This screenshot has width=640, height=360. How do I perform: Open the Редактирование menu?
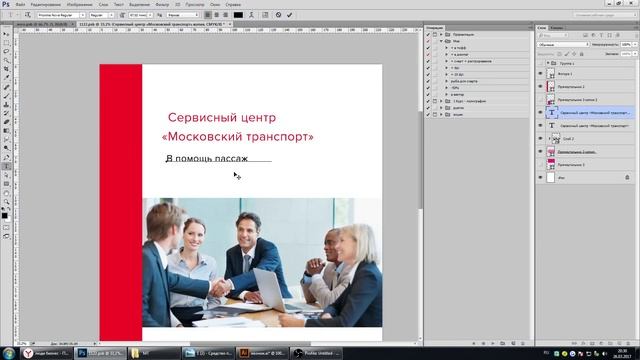(x=46, y=4)
